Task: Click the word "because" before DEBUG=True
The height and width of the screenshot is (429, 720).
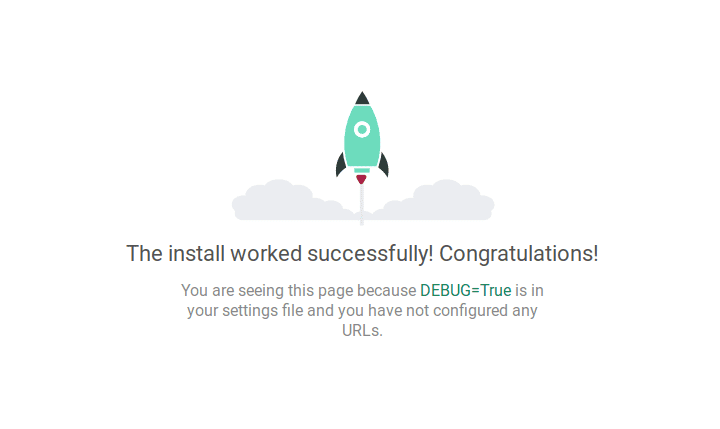Action: tap(386, 290)
